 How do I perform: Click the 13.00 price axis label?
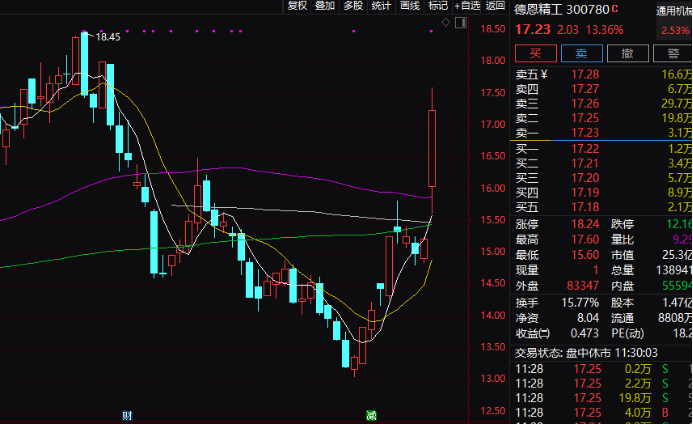(493, 378)
